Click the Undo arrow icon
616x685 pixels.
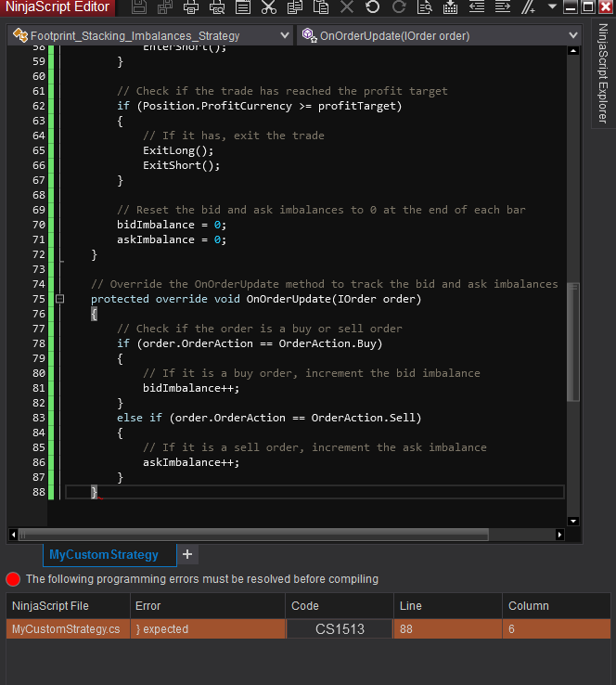tap(372, 7)
